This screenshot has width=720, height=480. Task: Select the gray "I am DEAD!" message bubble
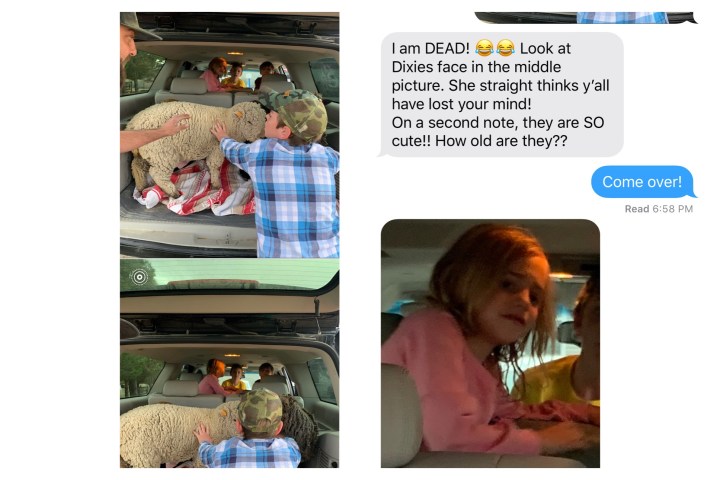(x=501, y=95)
